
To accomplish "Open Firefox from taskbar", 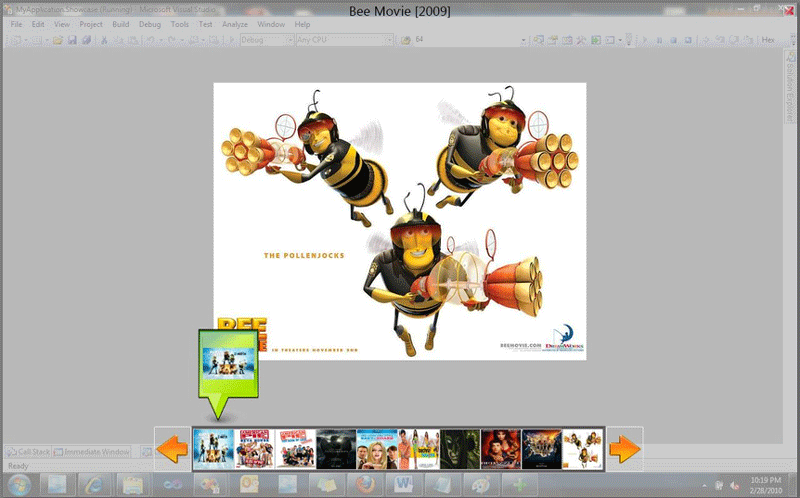I will point(364,485).
